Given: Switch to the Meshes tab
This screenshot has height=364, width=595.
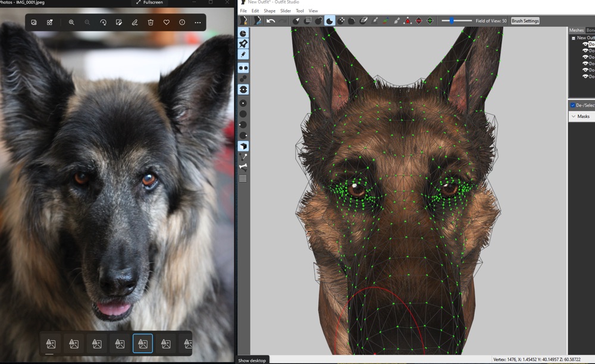Looking at the screenshot, I should pos(577,30).
